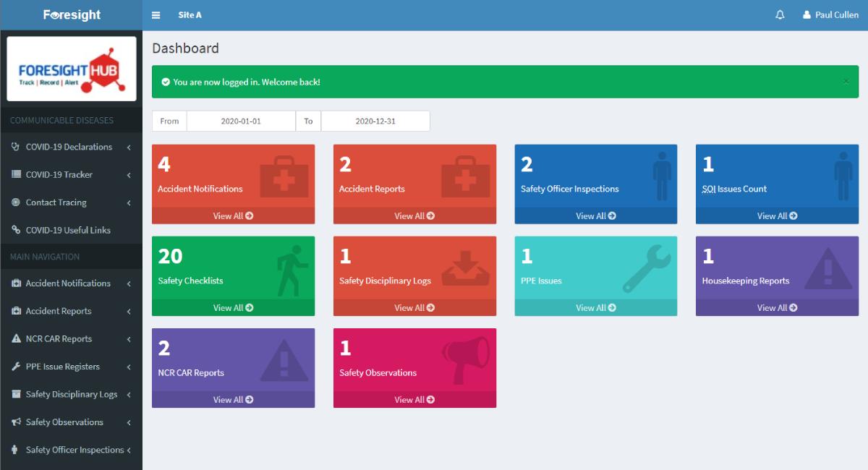Image resolution: width=868 pixels, height=470 pixels.
Task: Click the To date field 2020-12-31
Action: tap(375, 121)
